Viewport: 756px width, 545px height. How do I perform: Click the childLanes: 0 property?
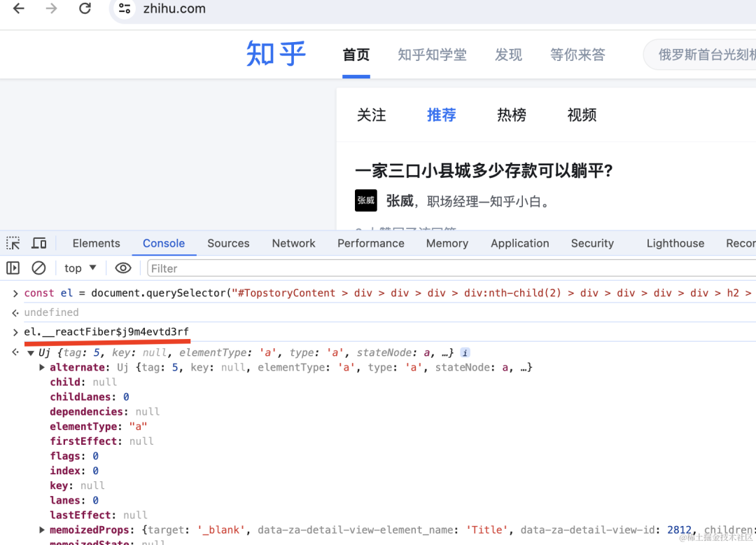pos(89,397)
